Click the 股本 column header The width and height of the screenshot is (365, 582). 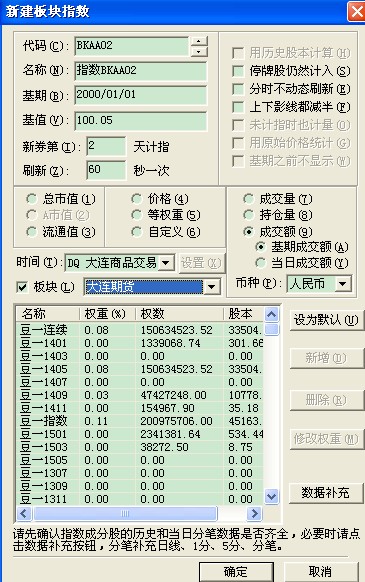(243, 314)
